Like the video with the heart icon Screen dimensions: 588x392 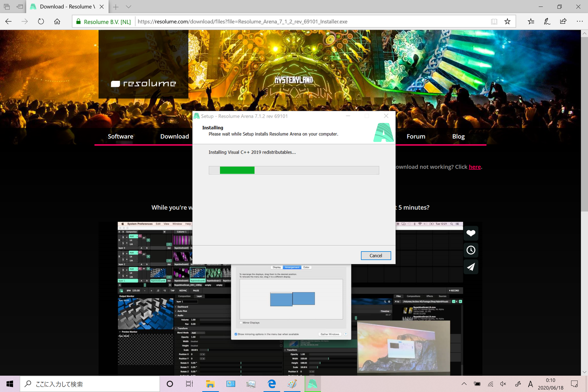pyautogui.click(x=471, y=233)
